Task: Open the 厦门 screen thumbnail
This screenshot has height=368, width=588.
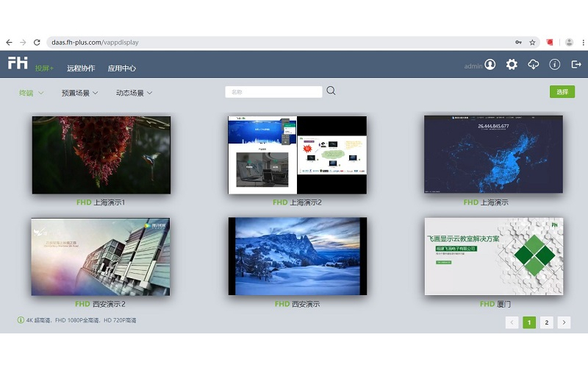Action: point(494,256)
